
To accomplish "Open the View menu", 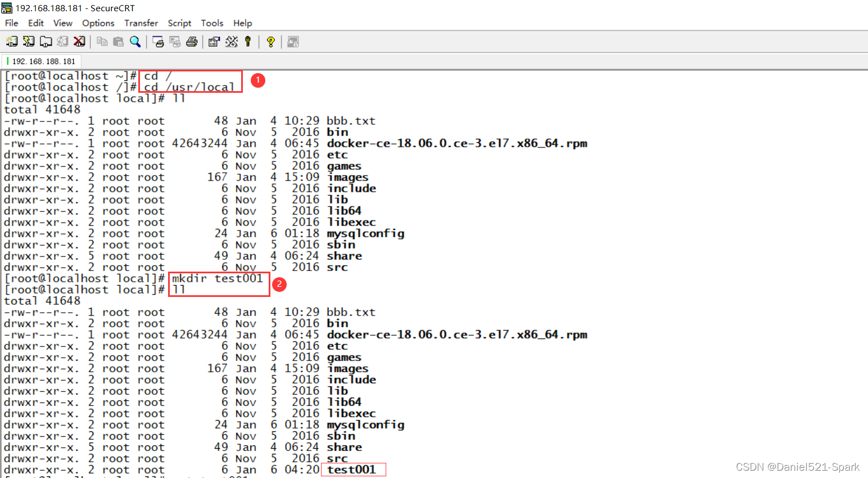I will coord(62,23).
